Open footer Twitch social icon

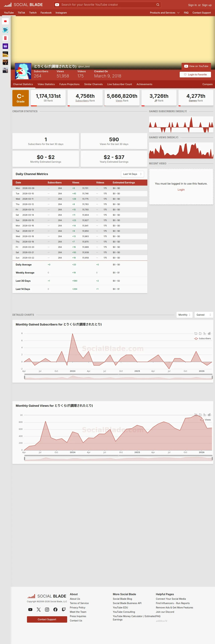click(64, 610)
